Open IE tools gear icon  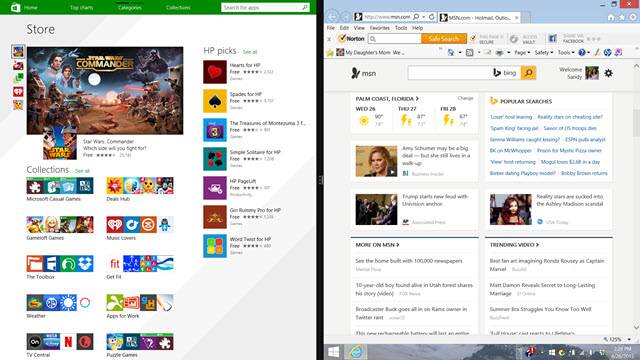tap(633, 17)
